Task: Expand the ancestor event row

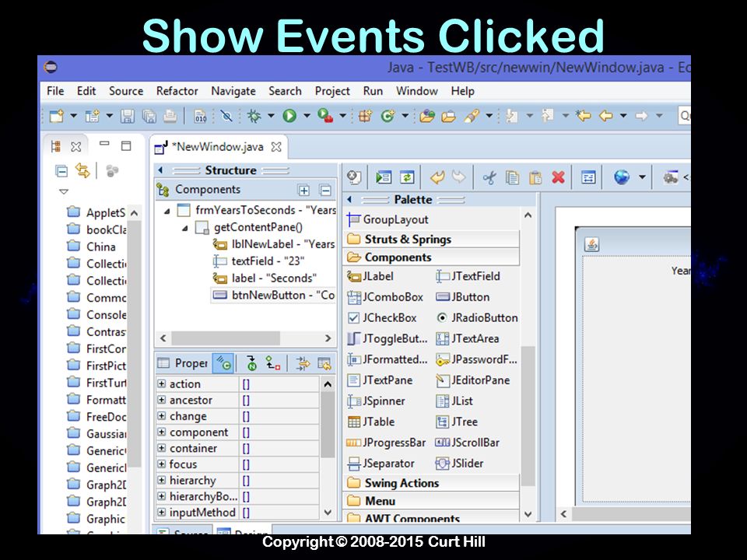Action: point(162,400)
